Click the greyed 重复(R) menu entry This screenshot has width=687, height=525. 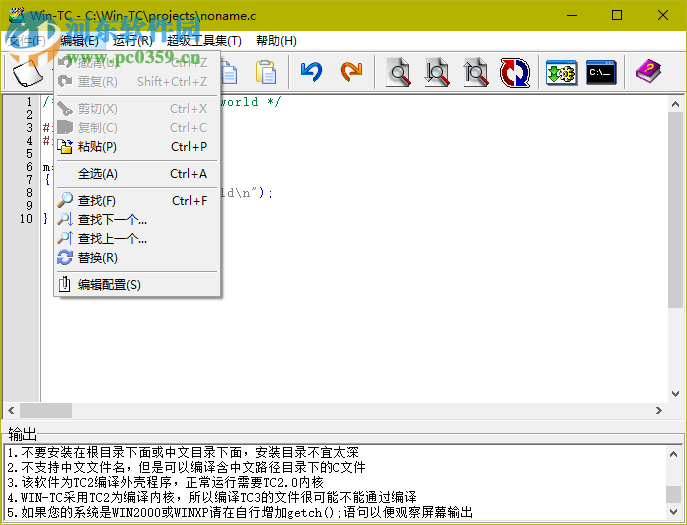pyautogui.click(x=137, y=82)
